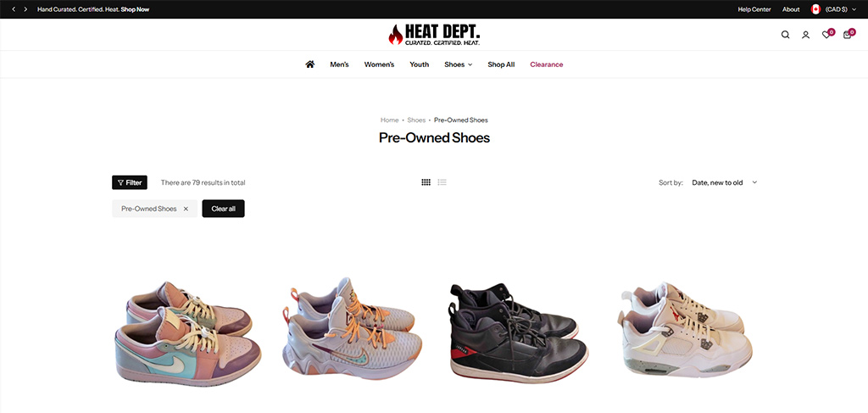The height and width of the screenshot is (413, 868).
Task: Open the account profile icon
Action: [805, 35]
